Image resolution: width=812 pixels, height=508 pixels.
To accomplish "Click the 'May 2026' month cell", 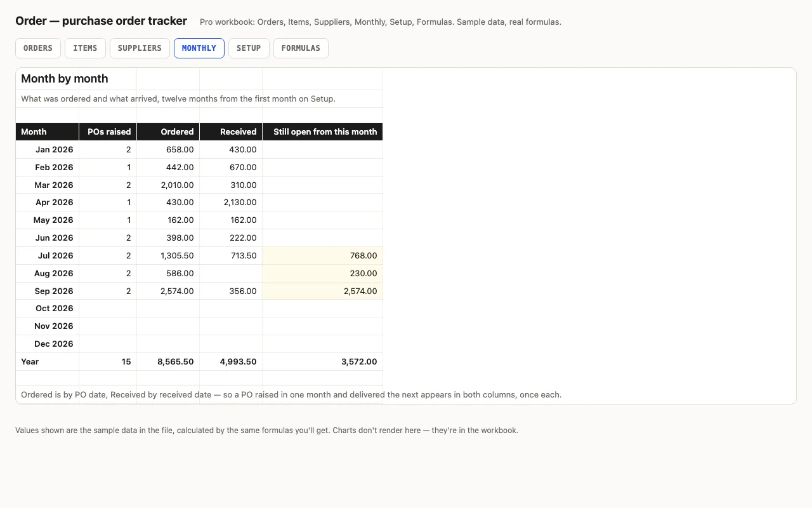I will click(x=48, y=220).
